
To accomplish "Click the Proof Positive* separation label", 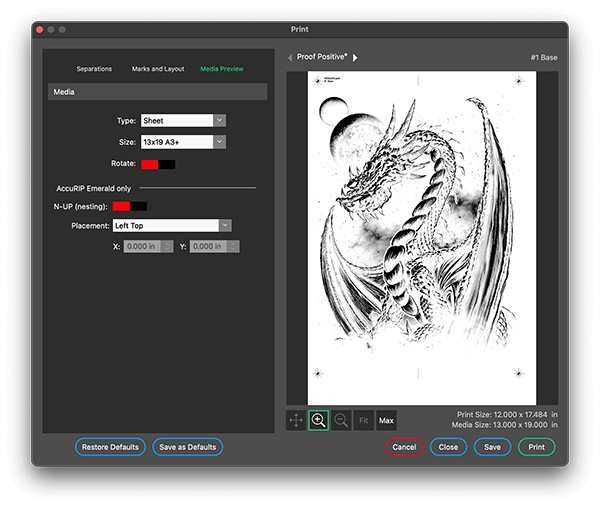I will [x=322, y=57].
